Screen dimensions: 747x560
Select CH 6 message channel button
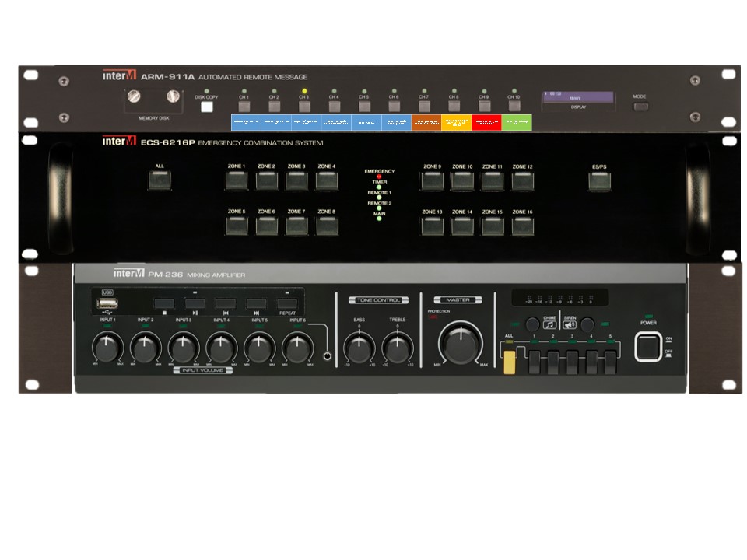tap(394, 106)
